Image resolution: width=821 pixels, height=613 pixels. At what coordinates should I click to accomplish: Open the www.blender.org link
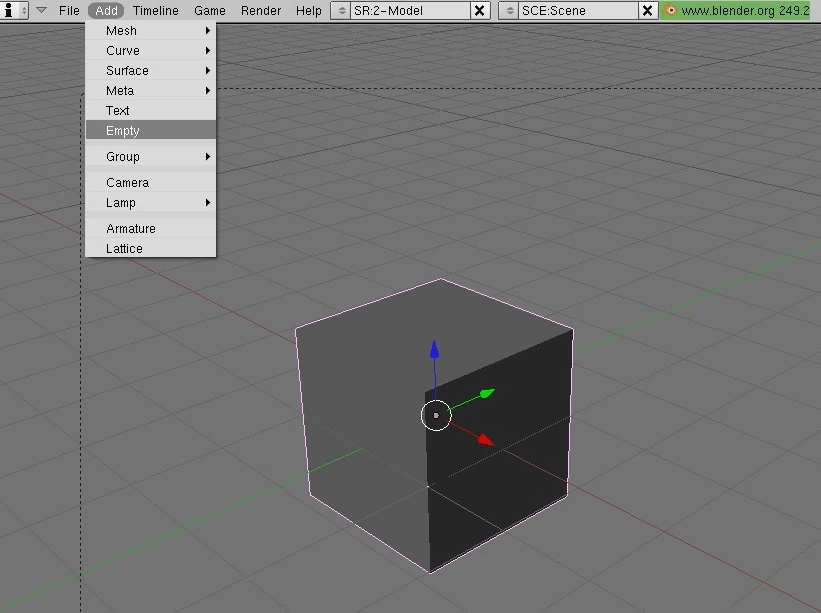(745, 10)
